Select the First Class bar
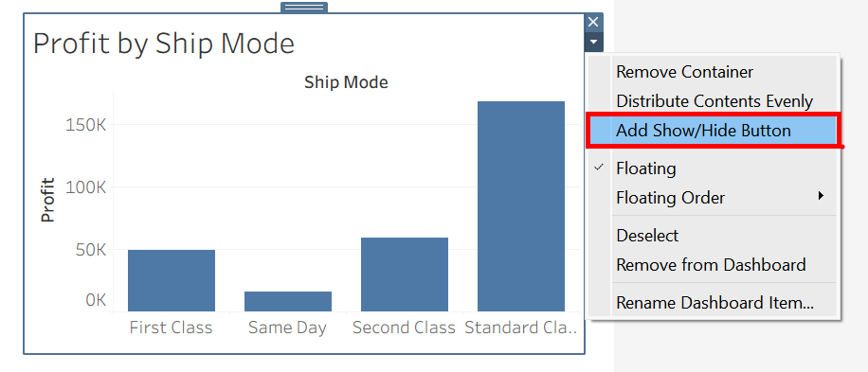The width and height of the screenshot is (868, 372). [172, 281]
